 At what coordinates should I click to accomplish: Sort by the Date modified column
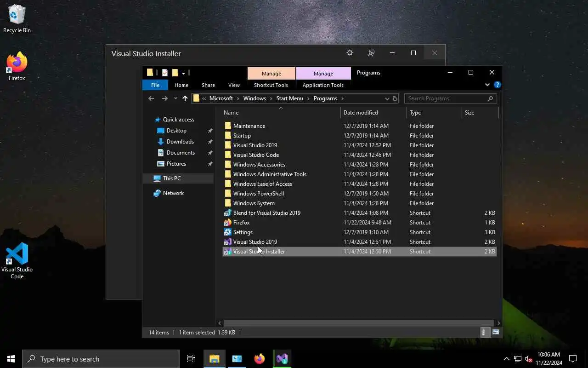click(x=374, y=113)
